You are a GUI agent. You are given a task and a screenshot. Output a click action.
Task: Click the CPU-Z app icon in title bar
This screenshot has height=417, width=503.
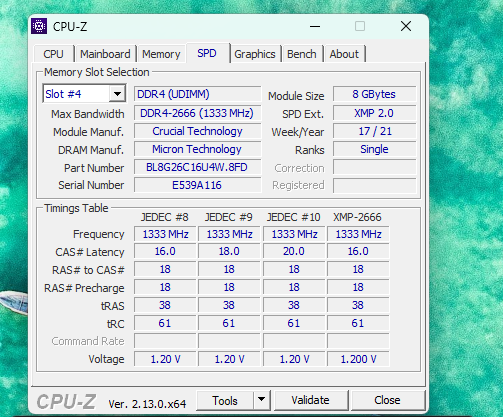tap(39, 26)
